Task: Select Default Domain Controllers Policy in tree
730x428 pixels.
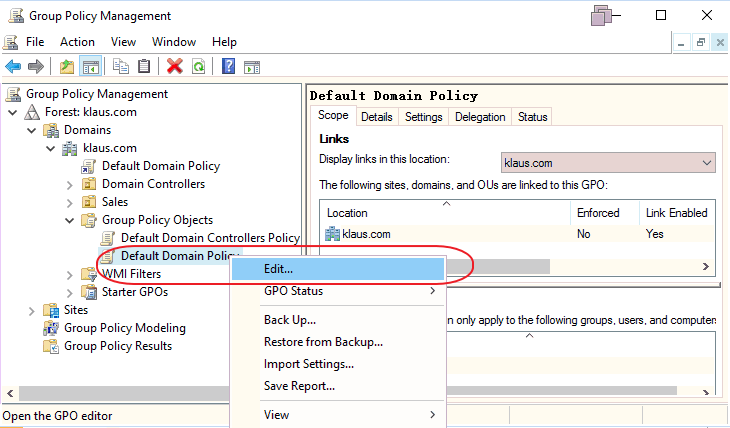Action: click(209, 238)
